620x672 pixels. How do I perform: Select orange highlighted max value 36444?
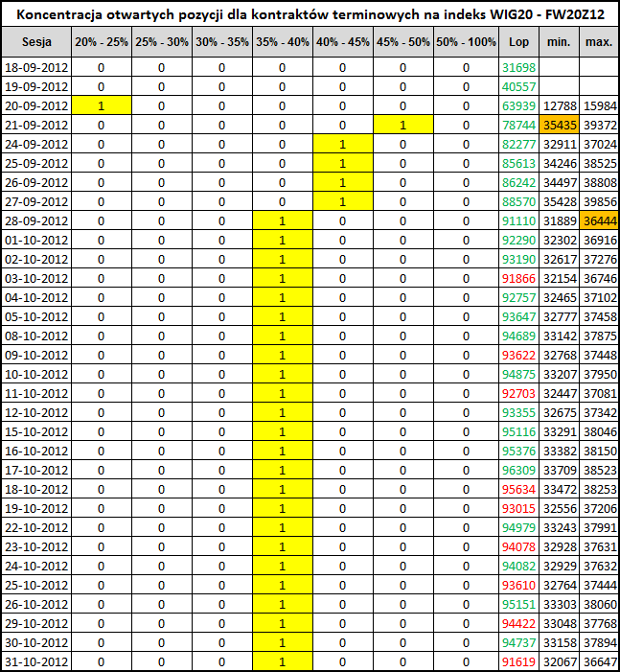(599, 221)
